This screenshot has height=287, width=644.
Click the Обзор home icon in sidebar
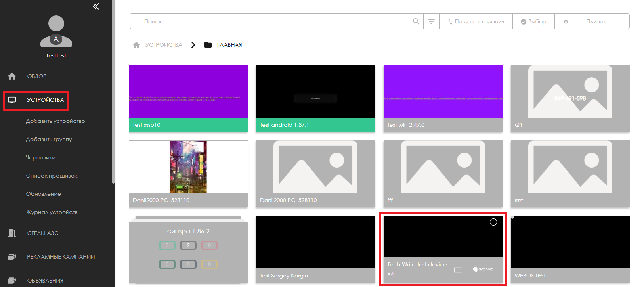point(12,76)
